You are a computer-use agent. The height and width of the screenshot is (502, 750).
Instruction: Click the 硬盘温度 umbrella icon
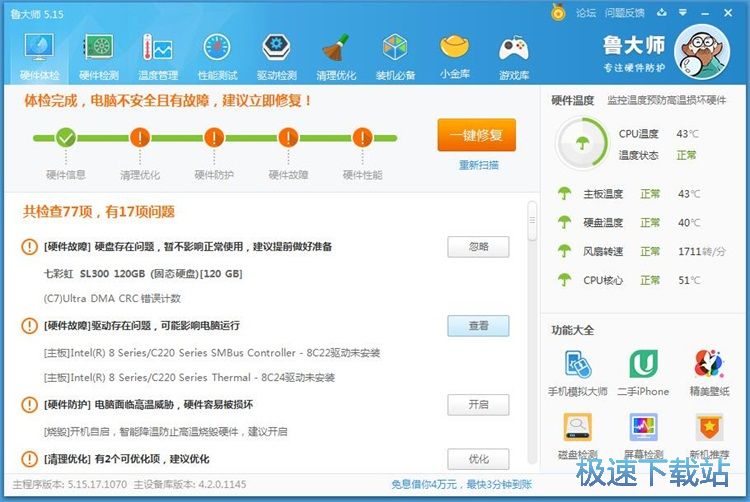[x=564, y=222]
